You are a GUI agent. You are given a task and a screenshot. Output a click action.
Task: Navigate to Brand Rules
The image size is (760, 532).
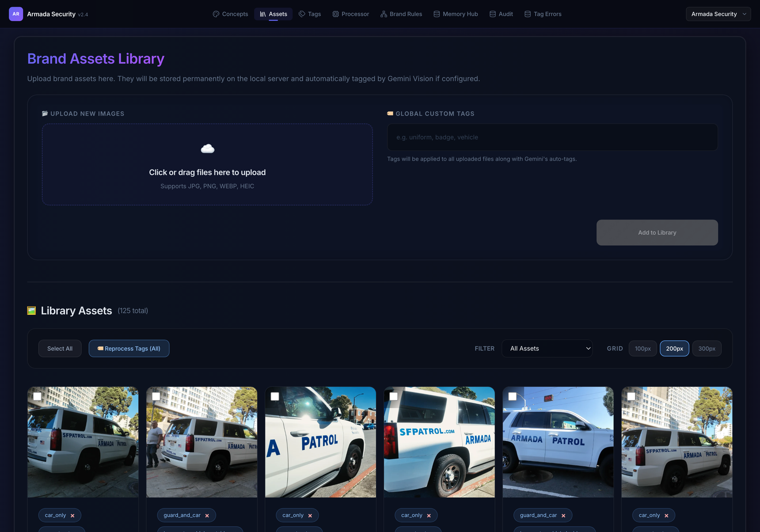(401, 14)
